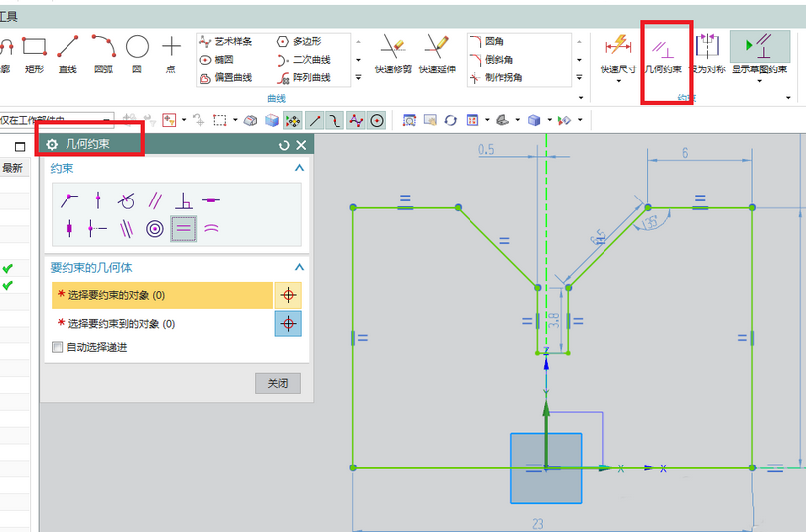This screenshot has height=532, width=806.
Task: Choose the concentric constraint icon
Action: click(x=155, y=228)
